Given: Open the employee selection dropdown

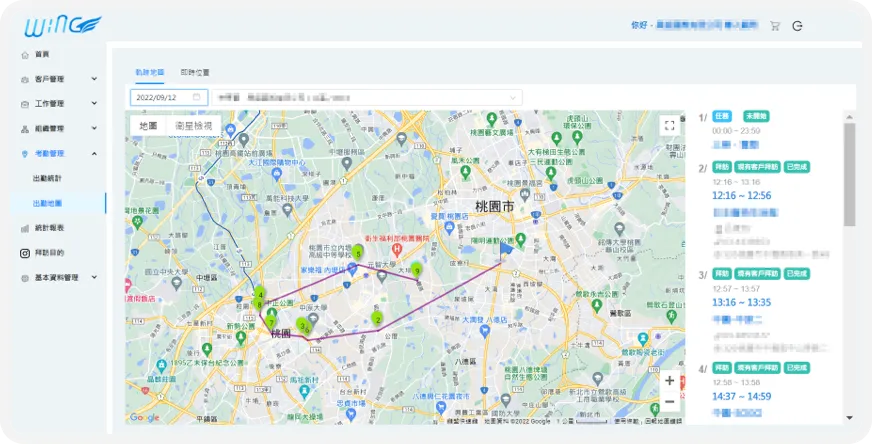Looking at the screenshot, I should [x=367, y=97].
